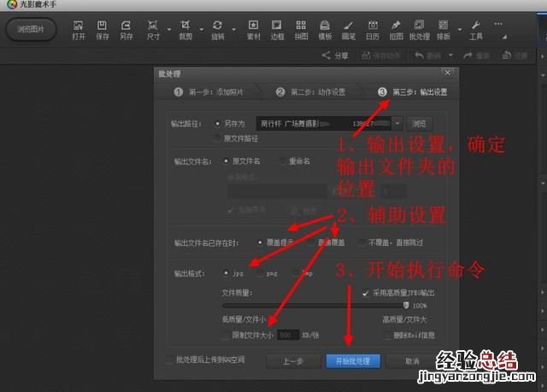Open the 抠图 (Cutout) tool

(x=396, y=30)
